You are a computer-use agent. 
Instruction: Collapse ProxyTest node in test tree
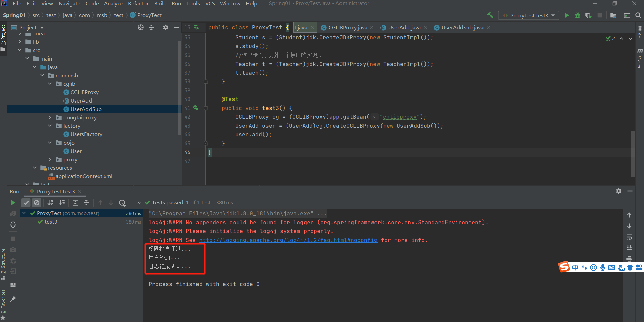[x=24, y=213]
